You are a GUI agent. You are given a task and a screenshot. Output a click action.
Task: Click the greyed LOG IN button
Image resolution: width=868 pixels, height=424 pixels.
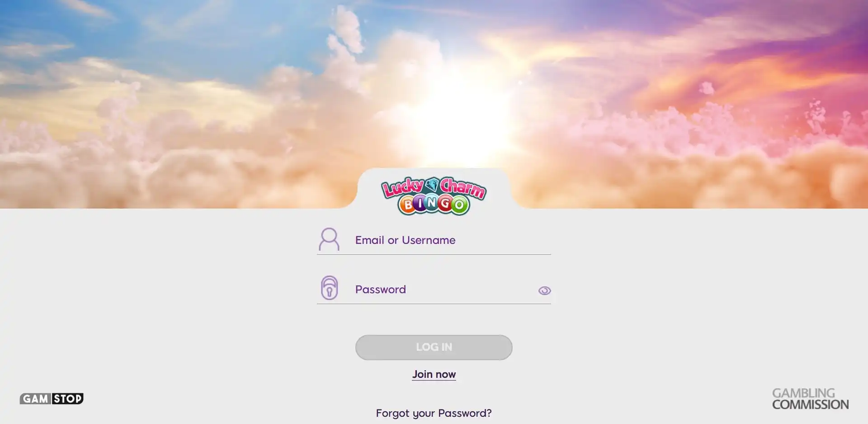click(434, 347)
